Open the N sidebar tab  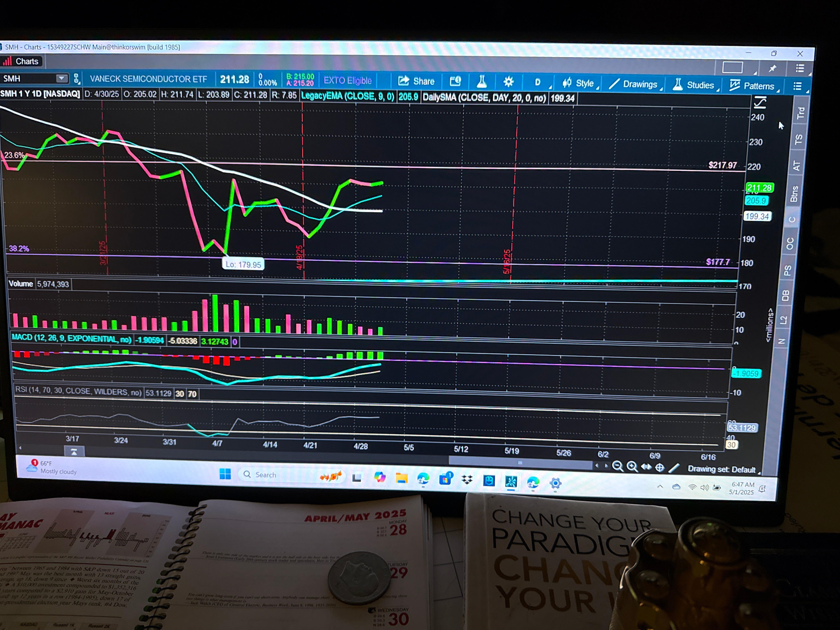(x=781, y=341)
